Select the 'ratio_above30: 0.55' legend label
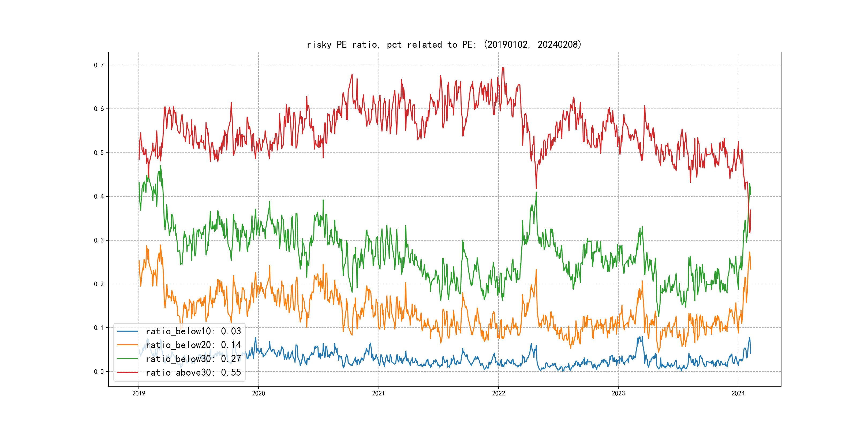The image size is (868, 434). [x=193, y=373]
